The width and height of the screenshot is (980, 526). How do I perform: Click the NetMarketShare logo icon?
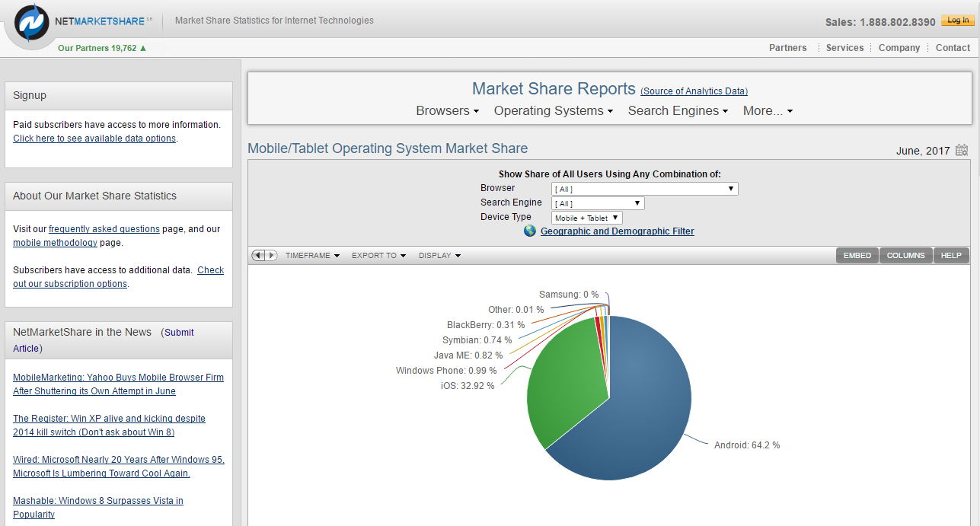point(32,23)
